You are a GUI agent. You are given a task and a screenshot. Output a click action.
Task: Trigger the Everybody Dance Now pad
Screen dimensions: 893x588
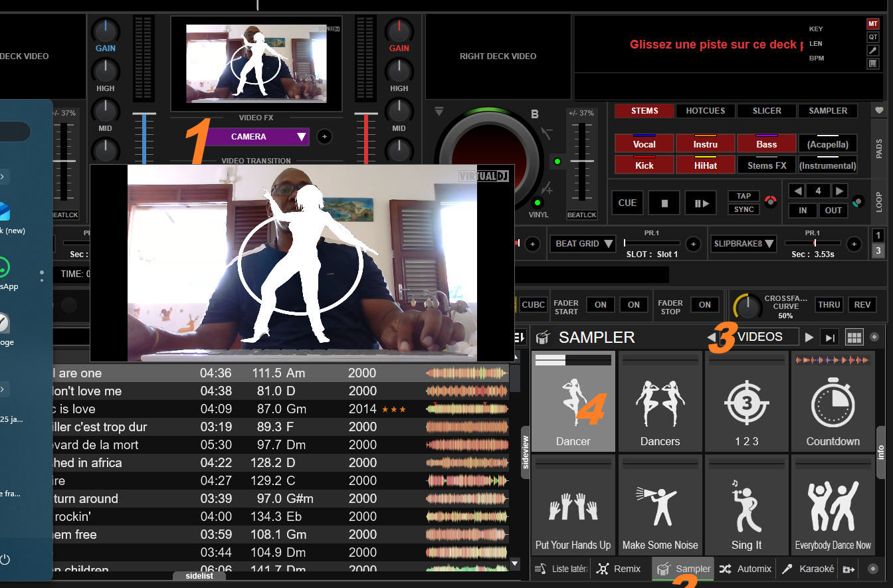[833, 504]
